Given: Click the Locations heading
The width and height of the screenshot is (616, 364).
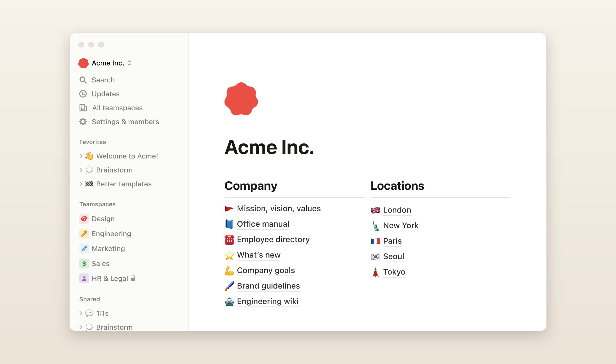Looking at the screenshot, I should point(397,186).
